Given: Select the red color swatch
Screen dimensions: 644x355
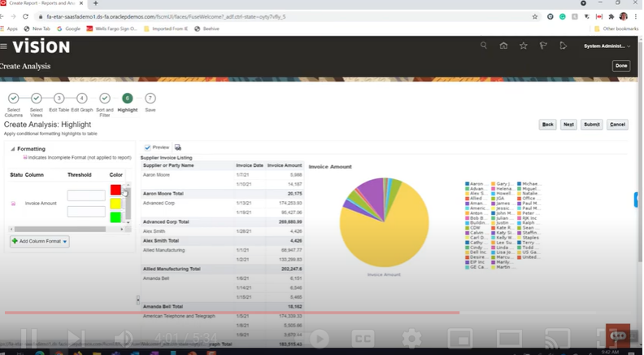Looking at the screenshot, I should click(115, 190).
